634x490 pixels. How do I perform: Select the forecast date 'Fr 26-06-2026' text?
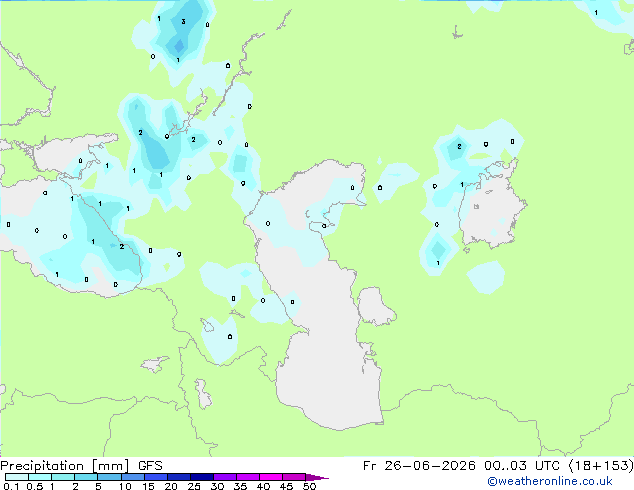[x=419, y=466]
